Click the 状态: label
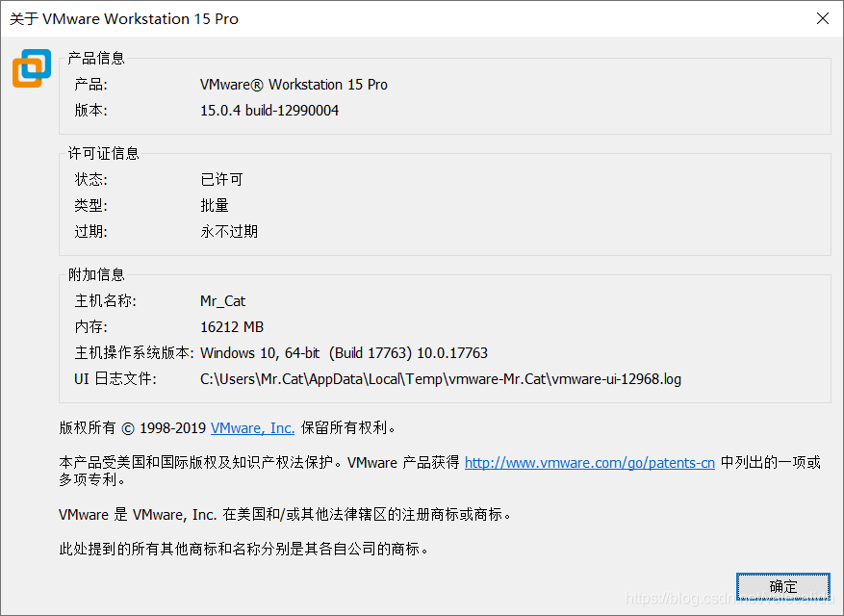The height and width of the screenshot is (616, 844). [x=91, y=179]
